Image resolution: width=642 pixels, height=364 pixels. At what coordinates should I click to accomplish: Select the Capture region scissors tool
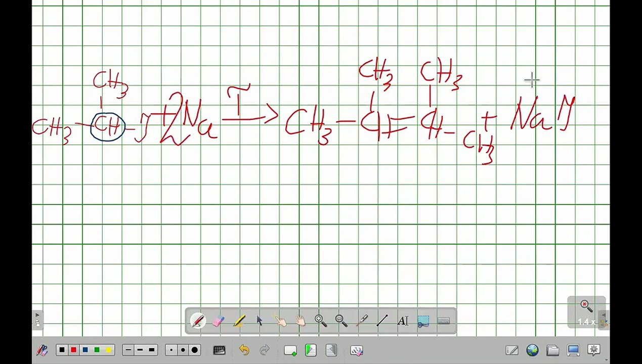[x=423, y=321]
